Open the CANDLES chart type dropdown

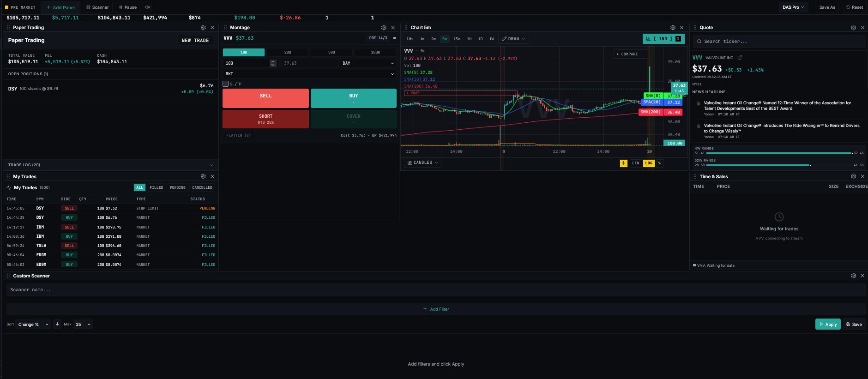coord(422,162)
